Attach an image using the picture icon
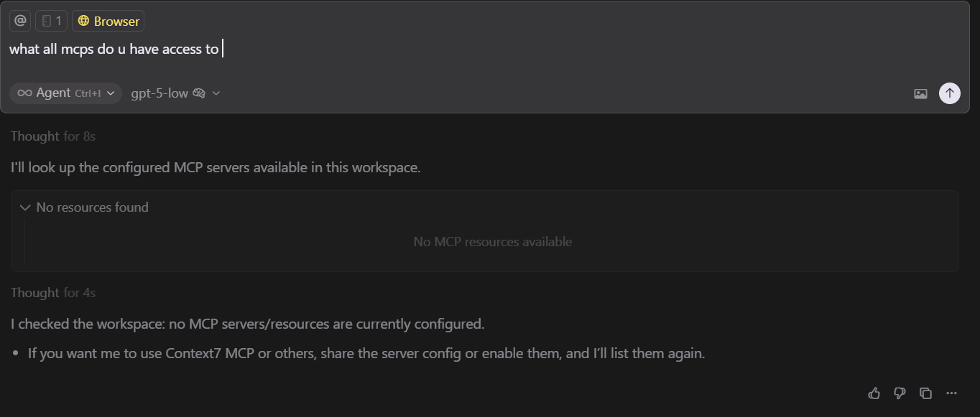Image resolution: width=980 pixels, height=417 pixels. [920, 93]
